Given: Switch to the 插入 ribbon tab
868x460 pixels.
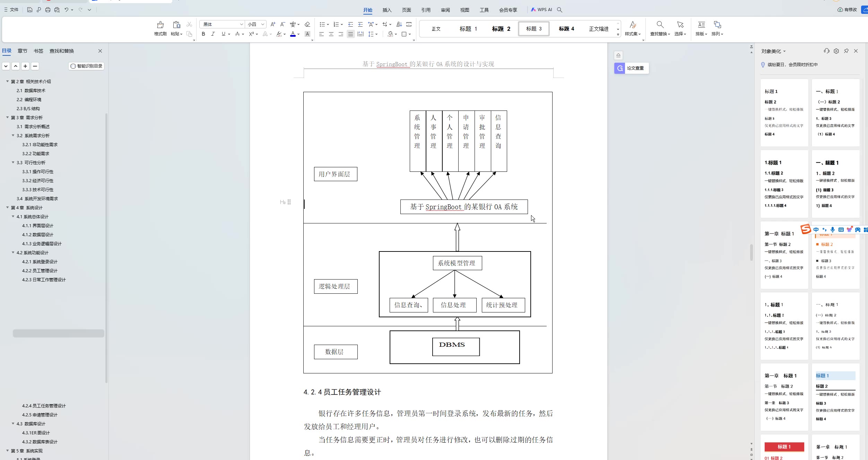Looking at the screenshot, I should [x=387, y=10].
